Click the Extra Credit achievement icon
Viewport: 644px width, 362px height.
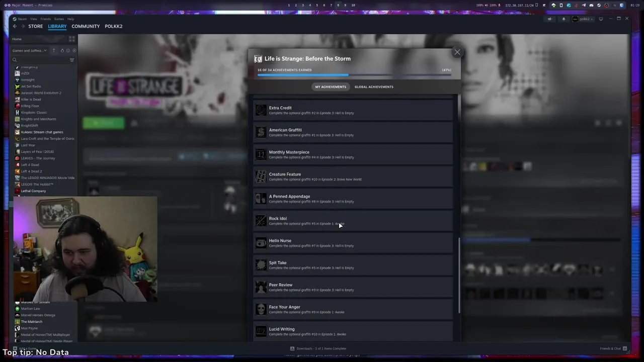click(x=261, y=110)
